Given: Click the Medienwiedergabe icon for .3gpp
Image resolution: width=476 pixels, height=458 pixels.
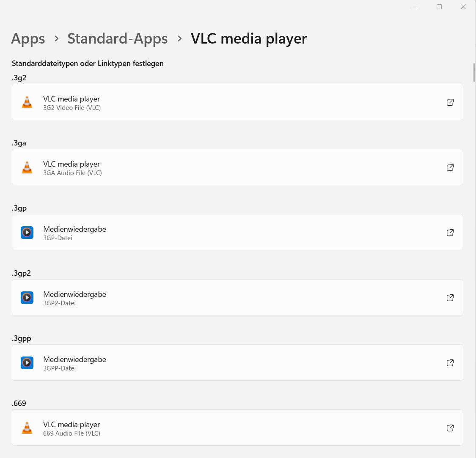Looking at the screenshot, I should [x=27, y=363].
